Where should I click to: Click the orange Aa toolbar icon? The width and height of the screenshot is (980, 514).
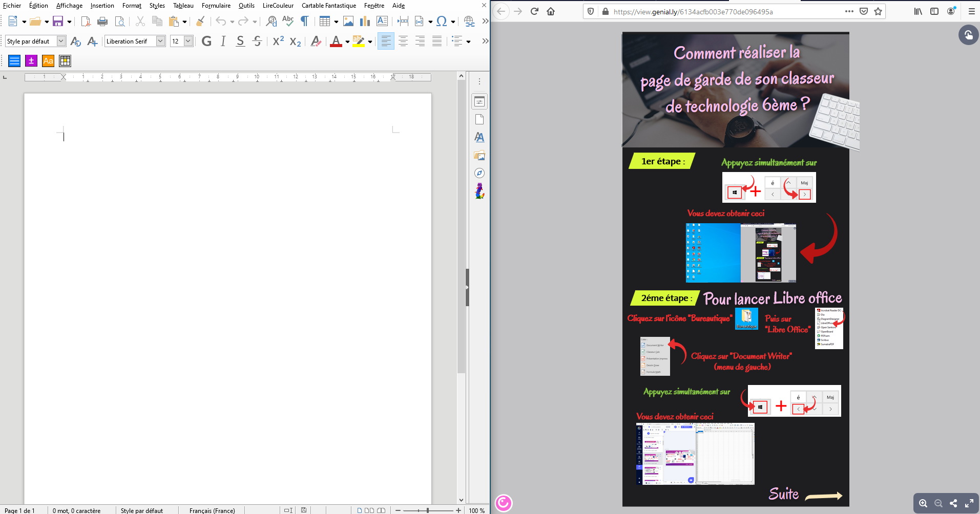(x=48, y=61)
